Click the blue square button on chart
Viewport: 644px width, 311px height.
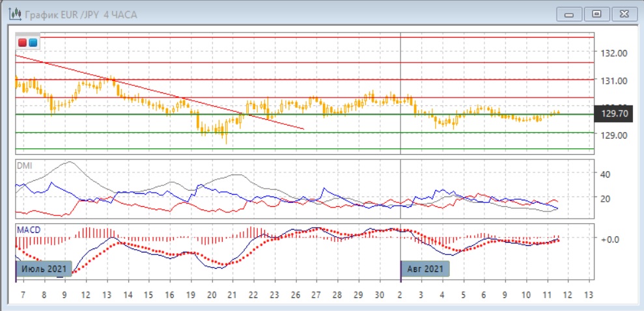[x=33, y=43]
